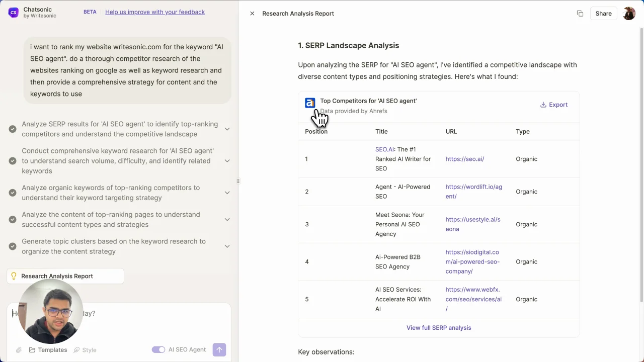Viewport: 644px width, 362px height.
Task: Copy the report using the copy icon
Action: (580, 14)
